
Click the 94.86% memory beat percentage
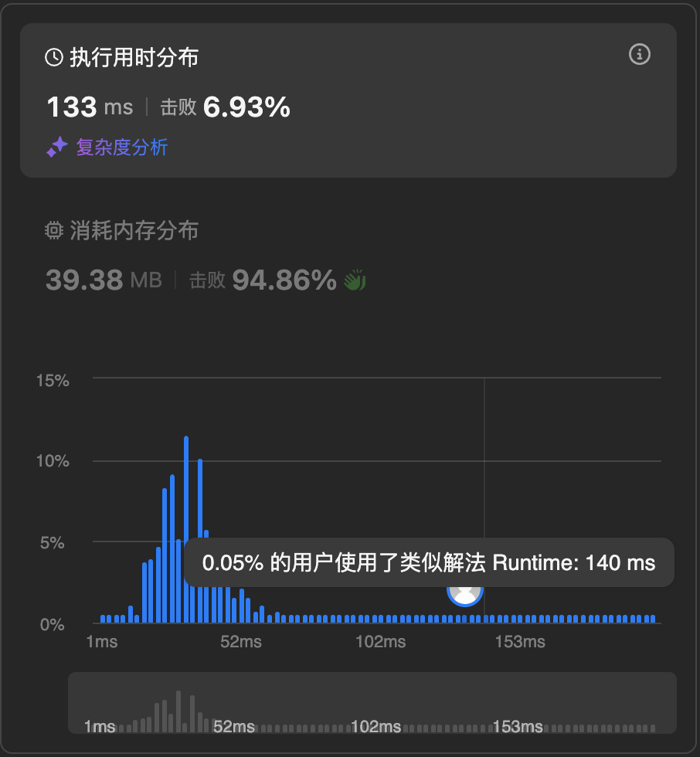[284, 280]
